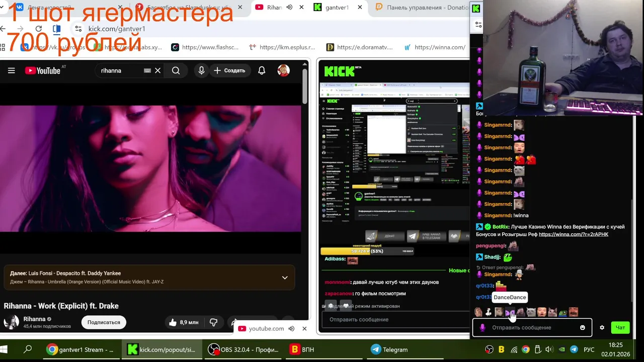This screenshot has height=362, width=644.
Task: Click the YouTube page vertical scrollbar
Action: pyautogui.click(x=304, y=85)
